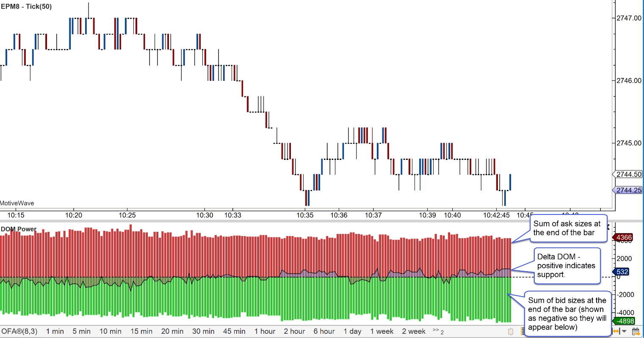The width and height of the screenshot is (644, 338).
Task: Select the 1 min timeframe
Action: tap(55, 331)
